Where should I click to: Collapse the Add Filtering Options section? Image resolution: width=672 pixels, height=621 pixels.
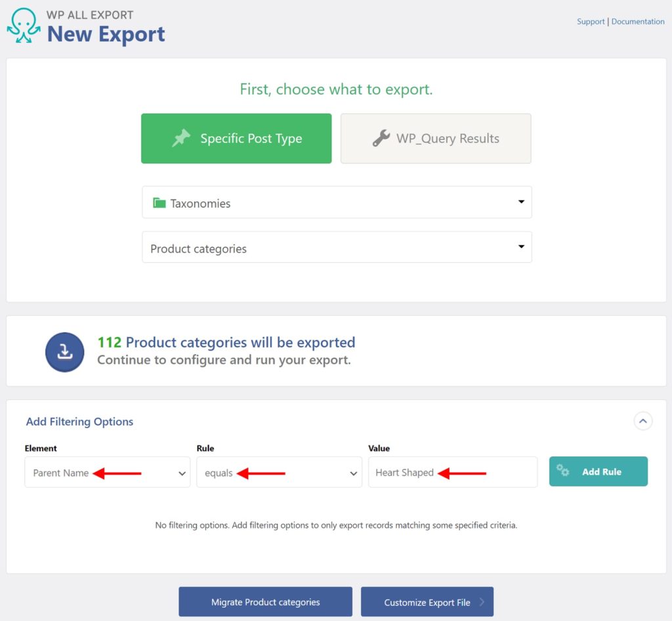(x=643, y=421)
